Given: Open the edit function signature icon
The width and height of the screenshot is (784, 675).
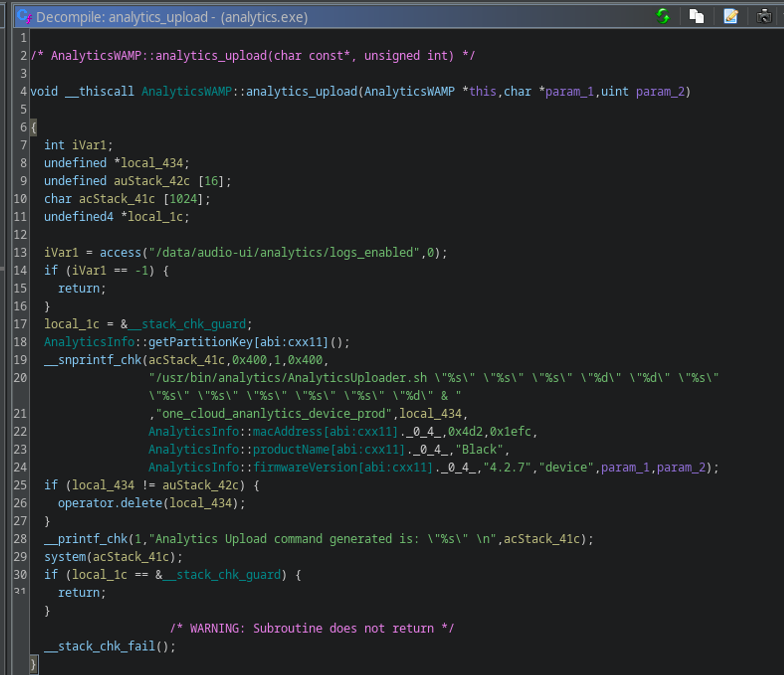Looking at the screenshot, I should (x=730, y=16).
